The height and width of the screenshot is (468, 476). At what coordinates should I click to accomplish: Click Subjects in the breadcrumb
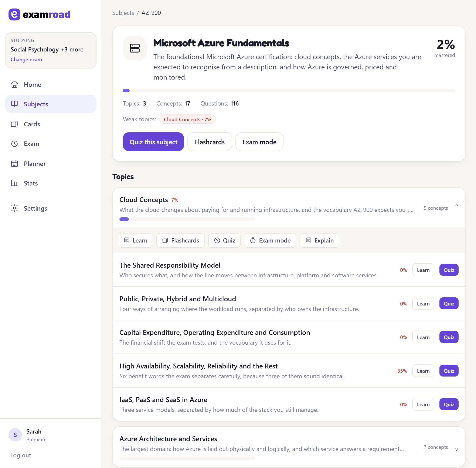pyautogui.click(x=123, y=13)
